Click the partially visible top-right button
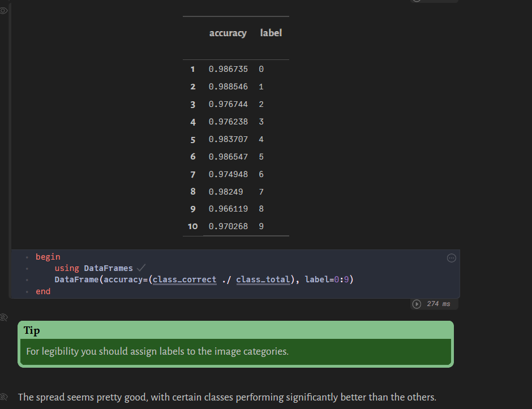 pyautogui.click(x=434, y=1)
